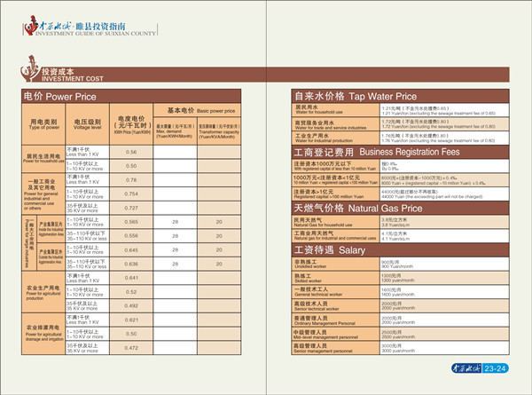
Task: Click the 0.472 price cell
Action: click(x=131, y=348)
